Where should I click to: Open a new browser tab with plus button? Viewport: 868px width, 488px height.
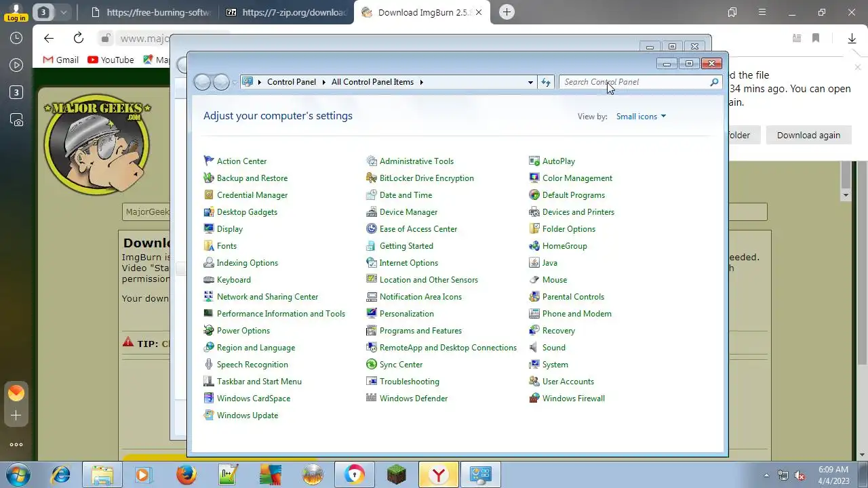507,12
